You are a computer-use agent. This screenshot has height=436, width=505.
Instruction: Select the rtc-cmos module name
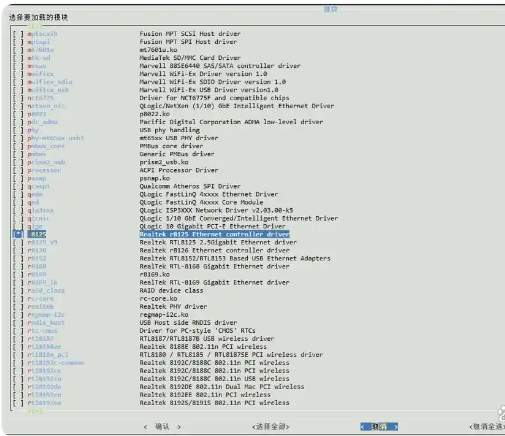(x=42, y=330)
